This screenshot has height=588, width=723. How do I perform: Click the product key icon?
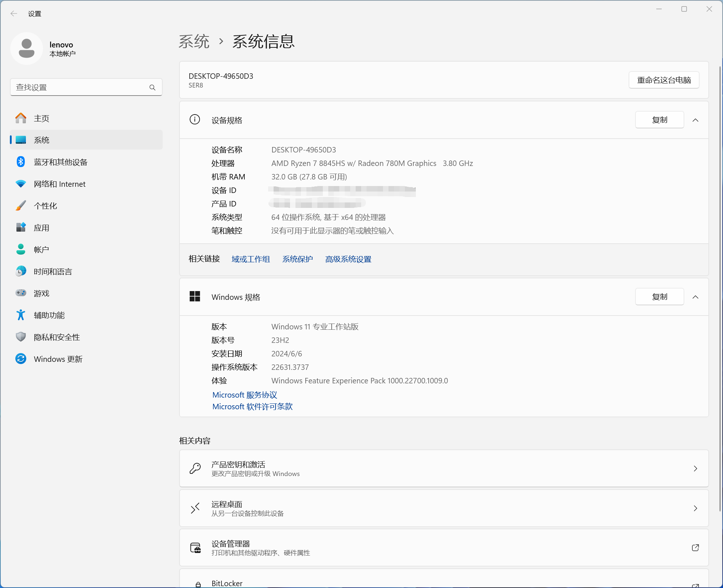pyautogui.click(x=195, y=468)
